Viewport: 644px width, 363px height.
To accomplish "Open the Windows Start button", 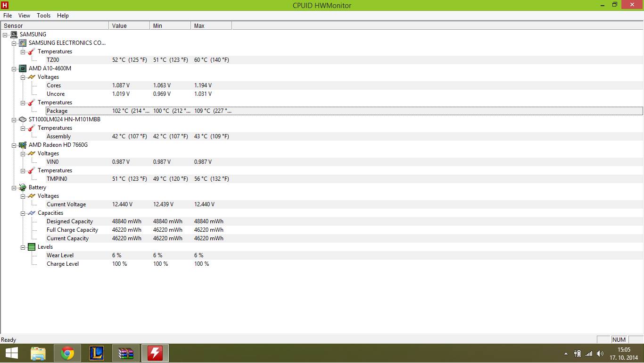I will [x=11, y=353].
